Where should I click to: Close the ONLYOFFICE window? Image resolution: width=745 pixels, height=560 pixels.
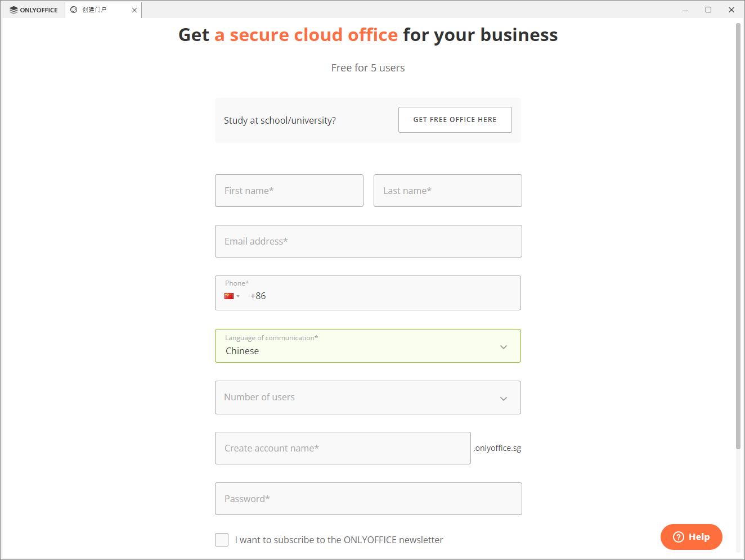coord(731,10)
